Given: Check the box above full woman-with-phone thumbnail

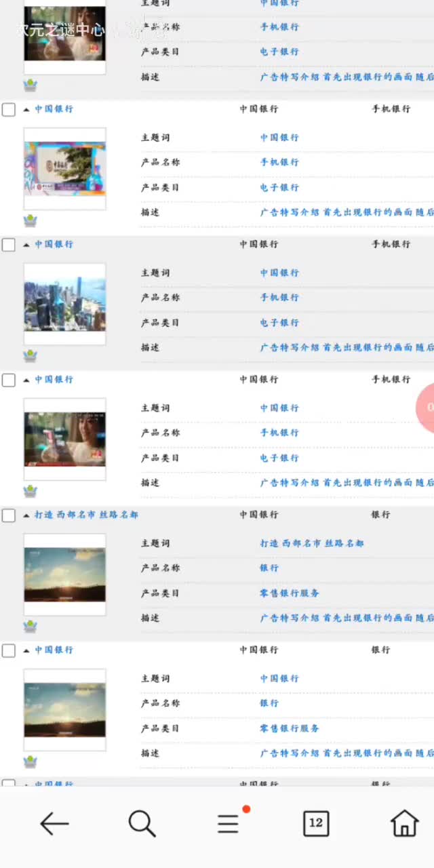Looking at the screenshot, I should (x=8, y=380).
